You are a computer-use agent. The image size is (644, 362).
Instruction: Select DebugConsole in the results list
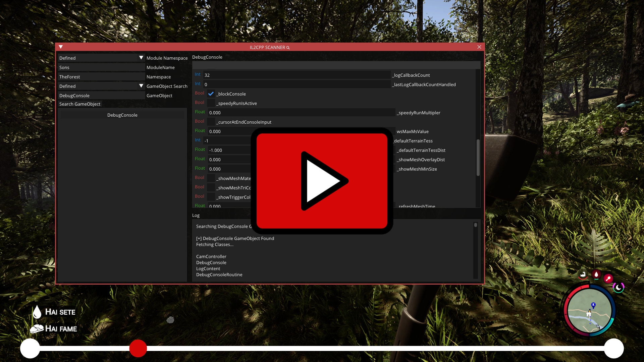[122, 115]
